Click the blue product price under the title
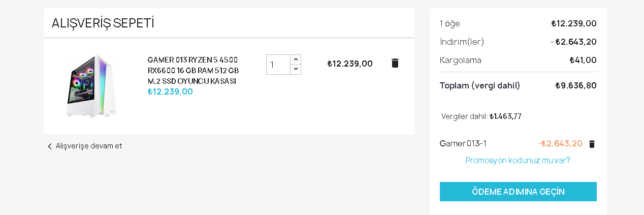 coord(170,91)
